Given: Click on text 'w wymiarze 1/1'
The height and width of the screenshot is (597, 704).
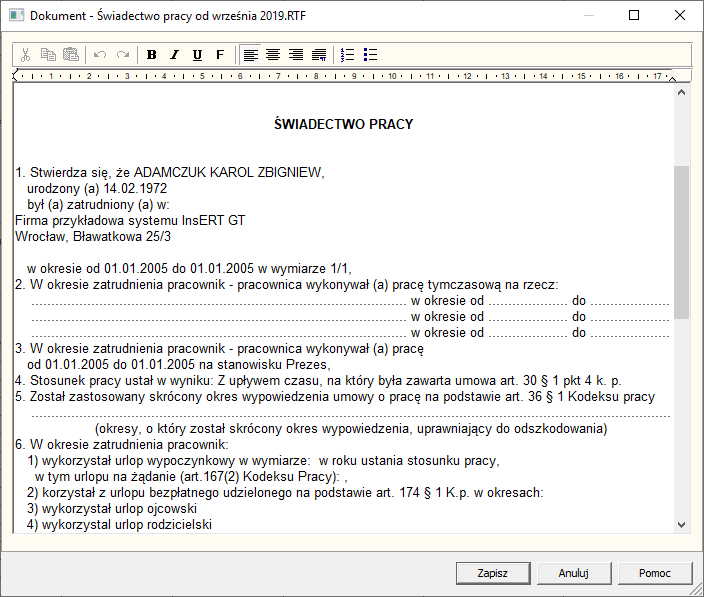Looking at the screenshot, I should click(x=303, y=268).
